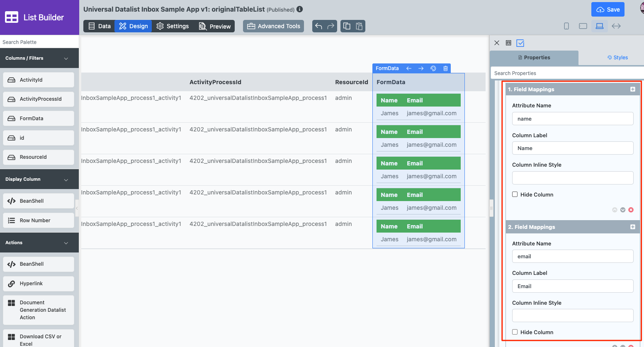Toggle the blue checkmark apply icon
This screenshot has width=644, height=347.
520,43
